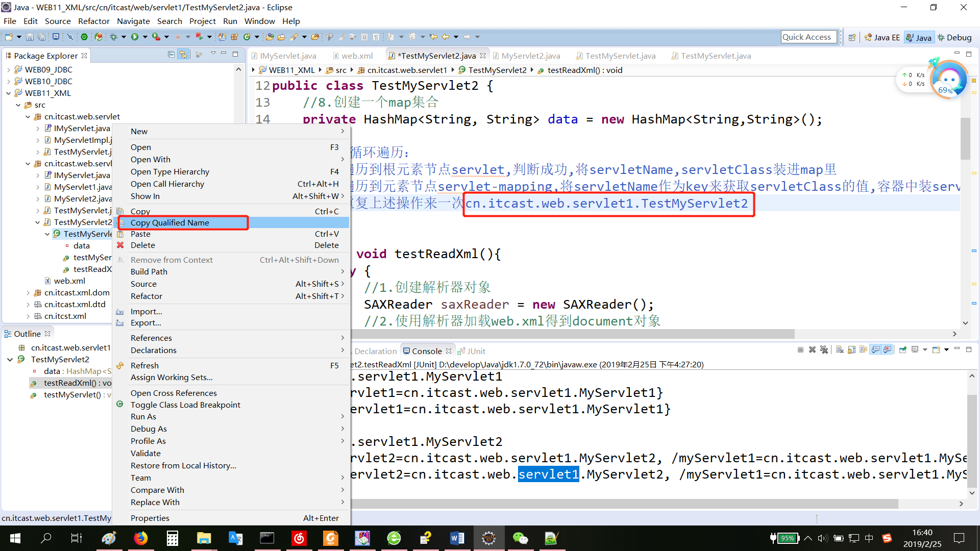980x551 pixels.
Task: Open New Console View dropdown arrow
Action: tap(946, 349)
